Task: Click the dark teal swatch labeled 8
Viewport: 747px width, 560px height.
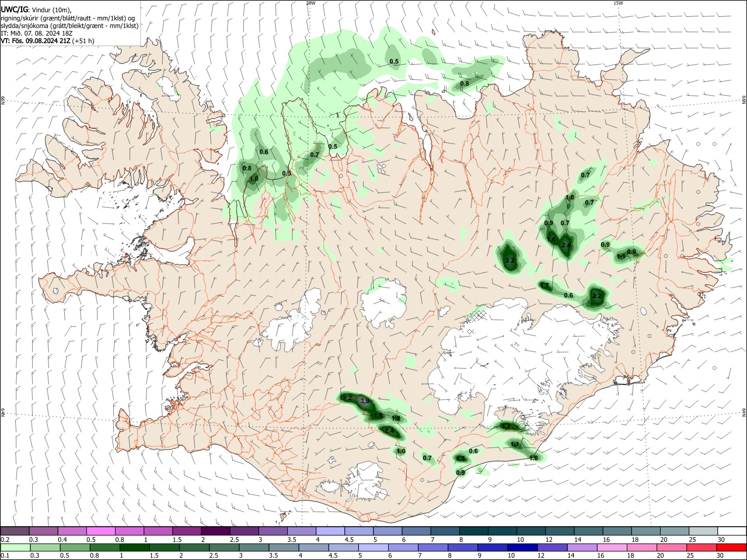Action: pyautogui.click(x=474, y=531)
